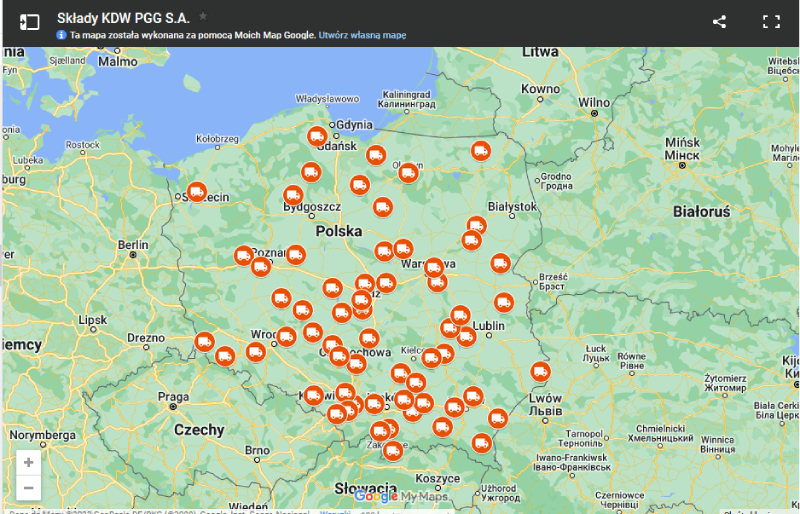
Task: Select truck marker northwest of Brześć
Action: click(x=501, y=263)
